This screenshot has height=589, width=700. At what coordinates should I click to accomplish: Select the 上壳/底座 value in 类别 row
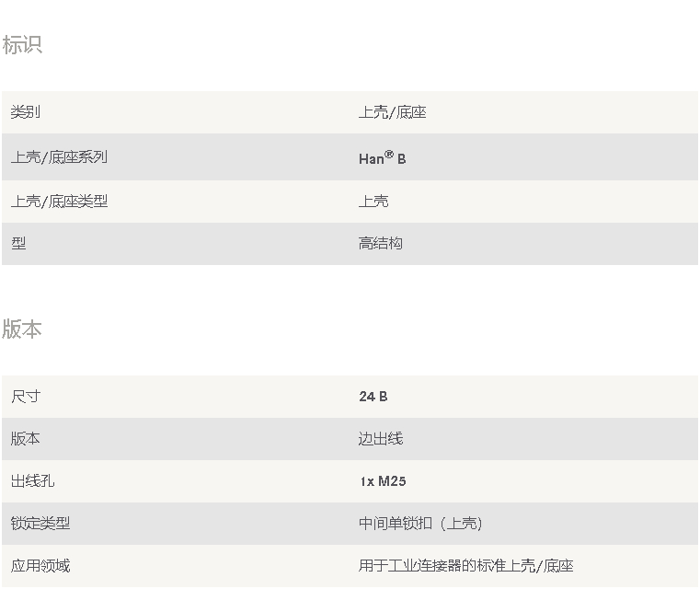pos(392,112)
